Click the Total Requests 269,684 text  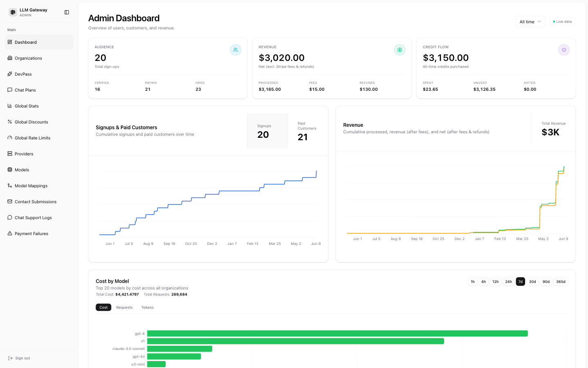165,294
